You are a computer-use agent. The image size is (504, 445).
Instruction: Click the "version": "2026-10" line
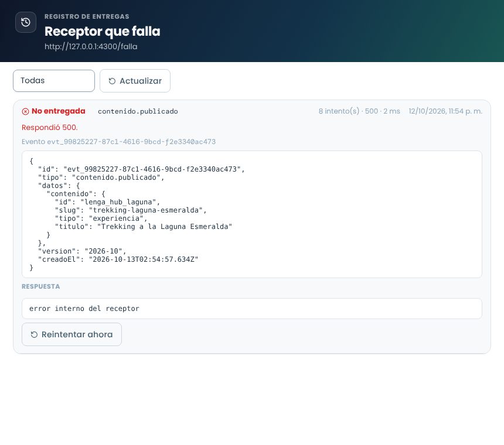[82, 251]
